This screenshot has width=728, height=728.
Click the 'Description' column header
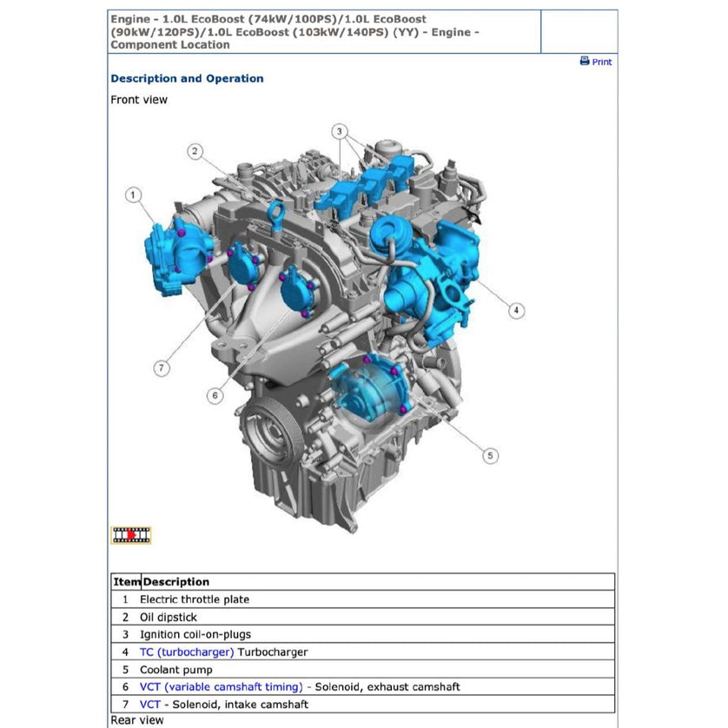(x=176, y=582)
